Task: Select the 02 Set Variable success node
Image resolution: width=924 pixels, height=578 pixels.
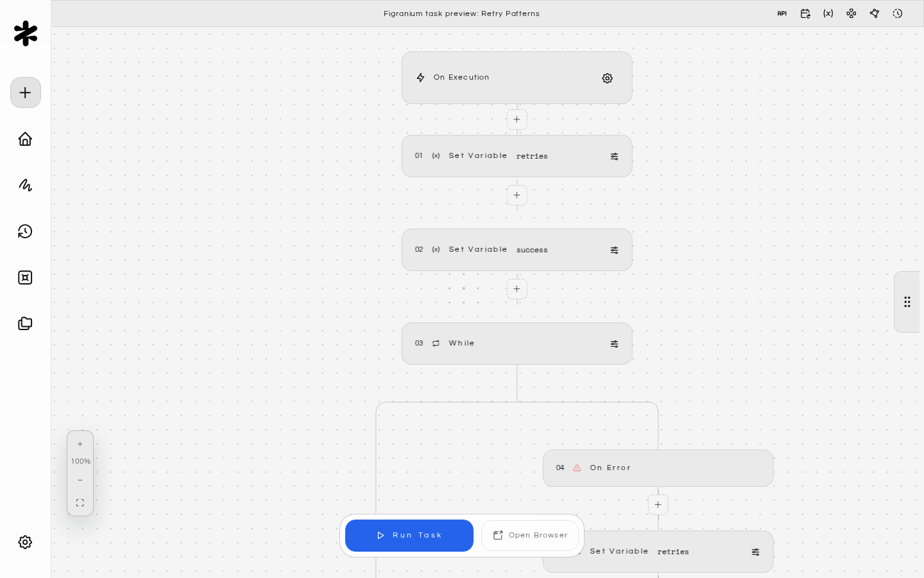Action: pos(517,250)
